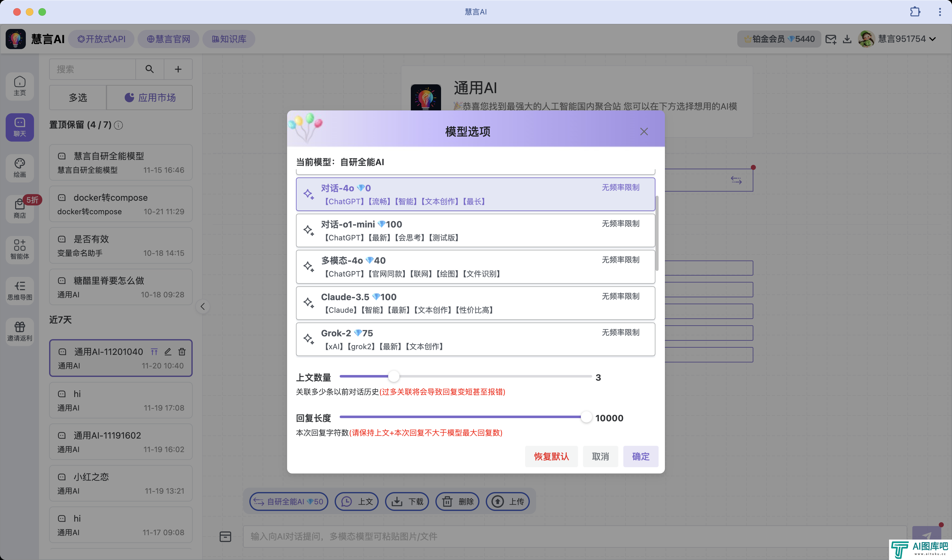This screenshot has height=560, width=952.
Task: Click the 上传 toolbar button
Action: tap(508, 501)
